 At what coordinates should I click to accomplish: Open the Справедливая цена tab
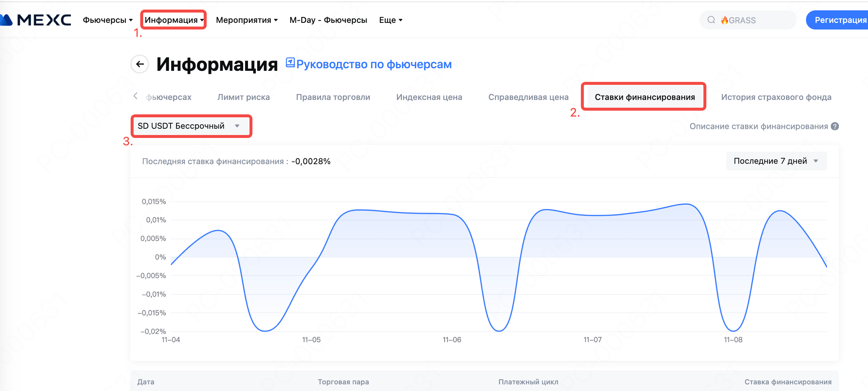(528, 97)
